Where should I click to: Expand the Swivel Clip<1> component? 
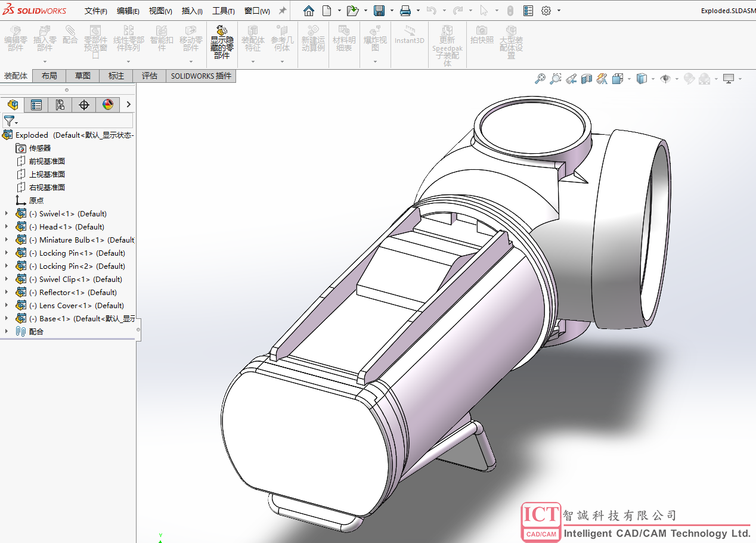(7, 279)
